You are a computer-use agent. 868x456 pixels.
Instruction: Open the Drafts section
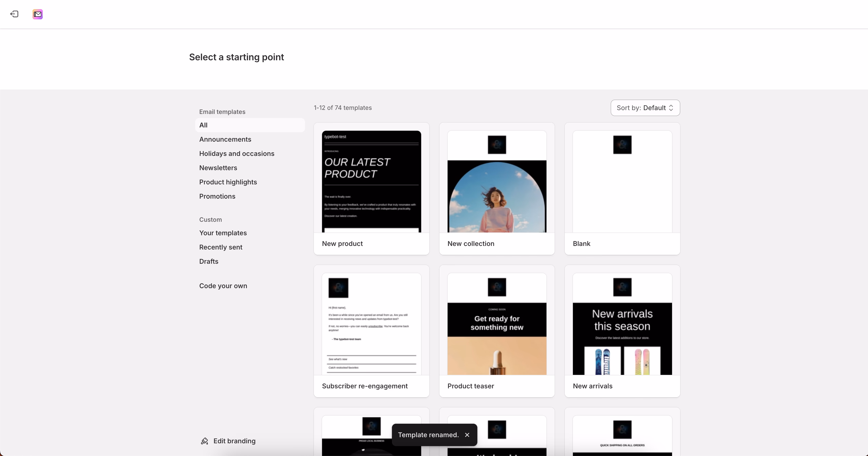pyautogui.click(x=209, y=261)
